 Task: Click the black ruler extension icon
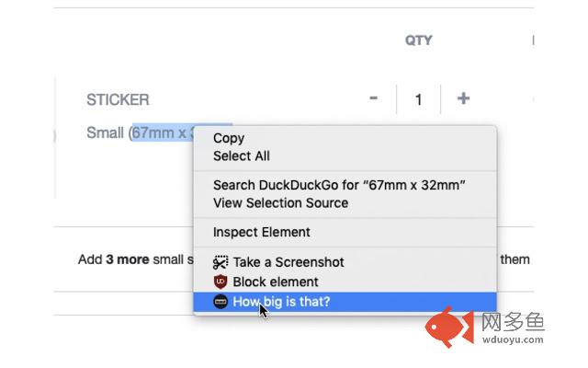click(220, 302)
